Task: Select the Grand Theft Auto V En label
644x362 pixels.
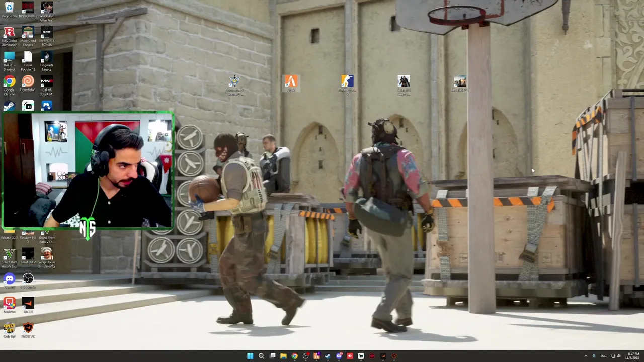Action: point(47,239)
